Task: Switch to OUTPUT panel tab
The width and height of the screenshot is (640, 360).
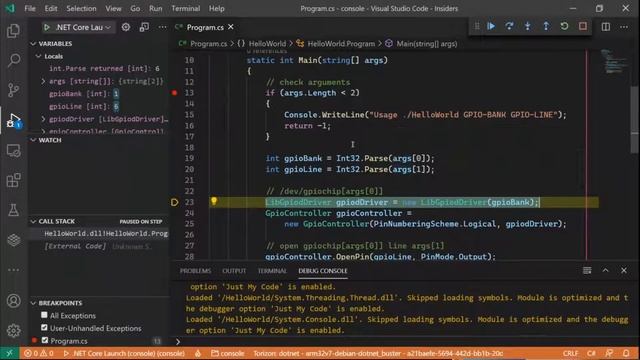Action: tap(234, 271)
